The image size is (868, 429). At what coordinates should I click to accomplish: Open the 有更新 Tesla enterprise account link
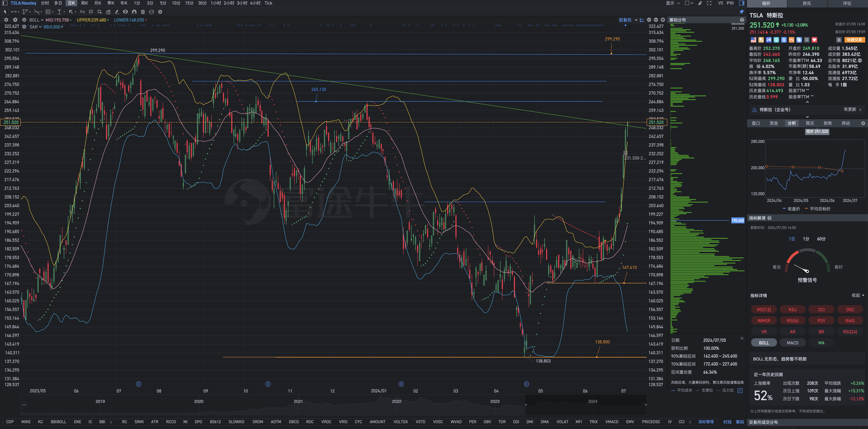pyautogui.click(x=852, y=110)
